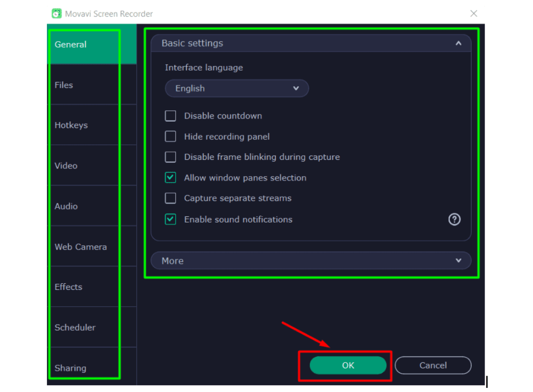Switch to the Files tab
533x392 pixels.
click(92, 85)
